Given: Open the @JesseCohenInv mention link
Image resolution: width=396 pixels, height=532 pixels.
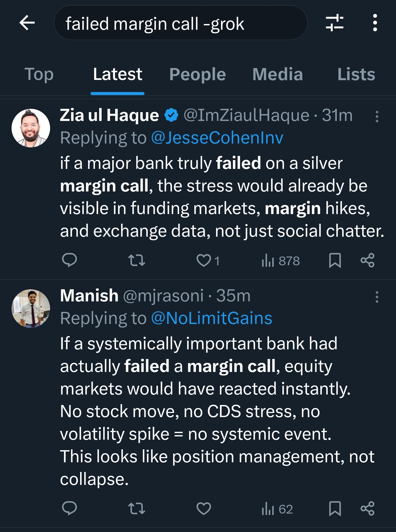Looking at the screenshot, I should tap(217, 138).
